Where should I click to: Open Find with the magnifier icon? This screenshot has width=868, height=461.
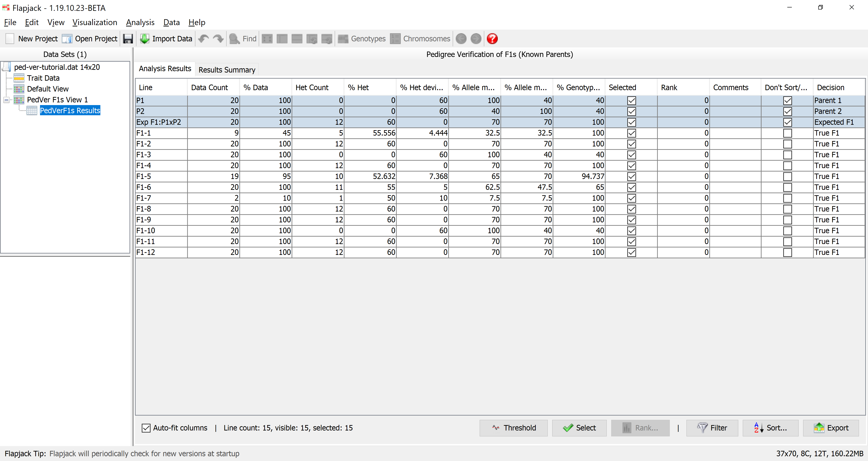coord(234,39)
